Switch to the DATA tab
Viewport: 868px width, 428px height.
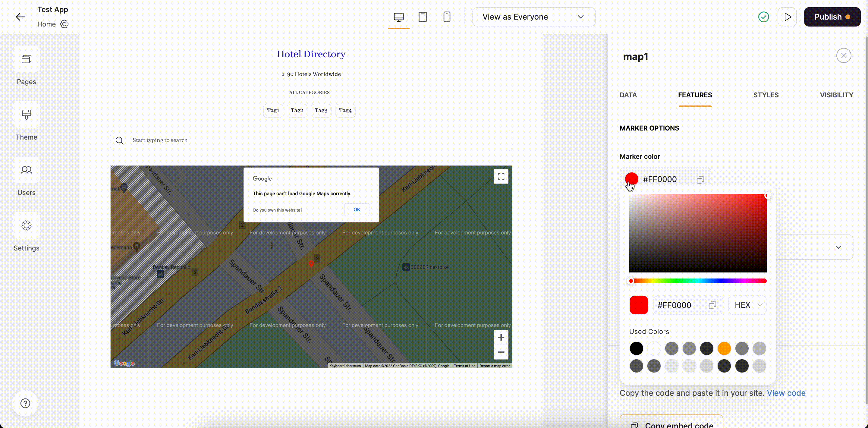[x=628, y=95]
